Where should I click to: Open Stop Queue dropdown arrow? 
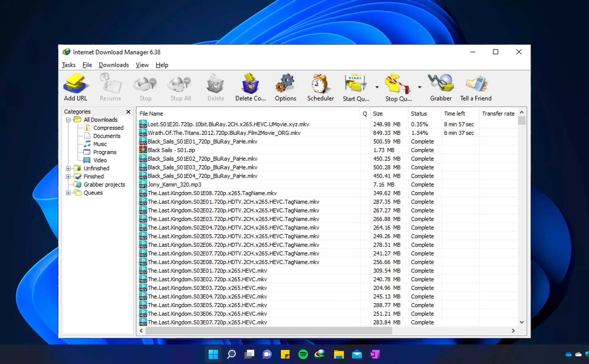419,87
